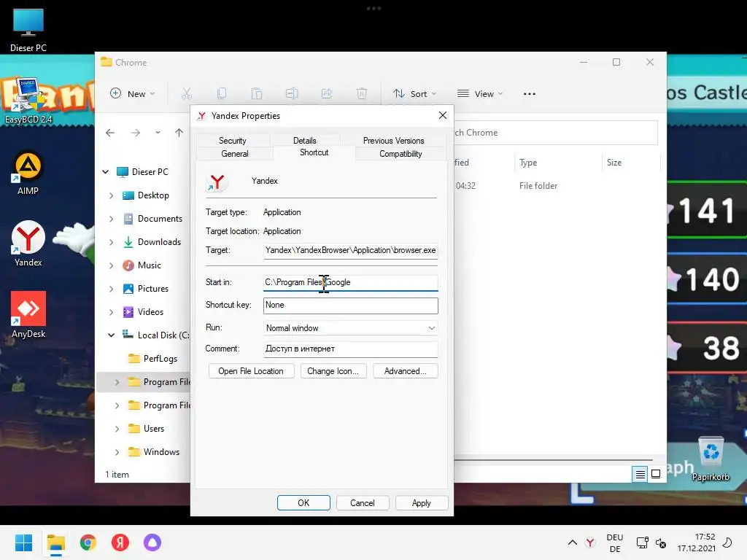This screenshot has height=560, width=747.
Task: Confirm with the OK button
Action: (x=303, y=503)
